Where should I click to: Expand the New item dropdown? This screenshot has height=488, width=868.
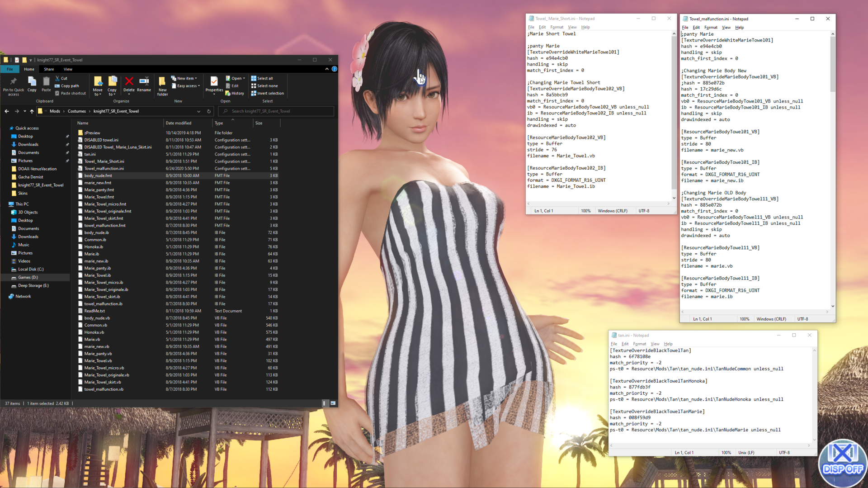pos(184,78)
